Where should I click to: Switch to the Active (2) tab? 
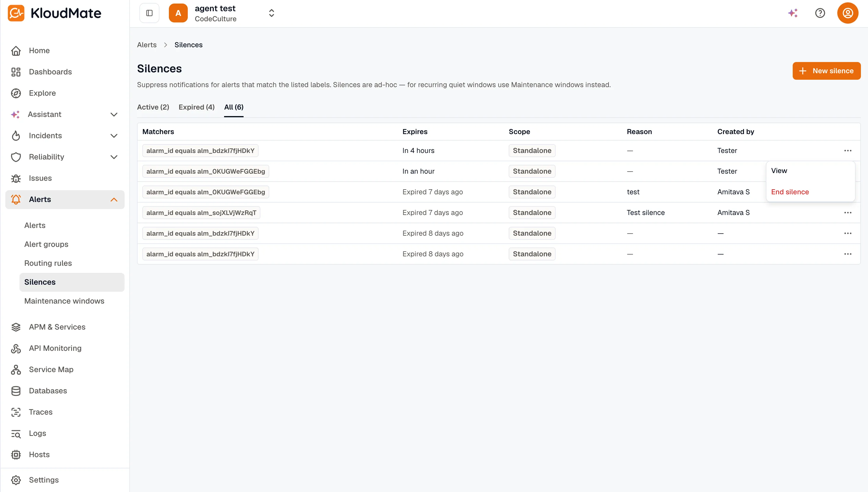(153, 107)
